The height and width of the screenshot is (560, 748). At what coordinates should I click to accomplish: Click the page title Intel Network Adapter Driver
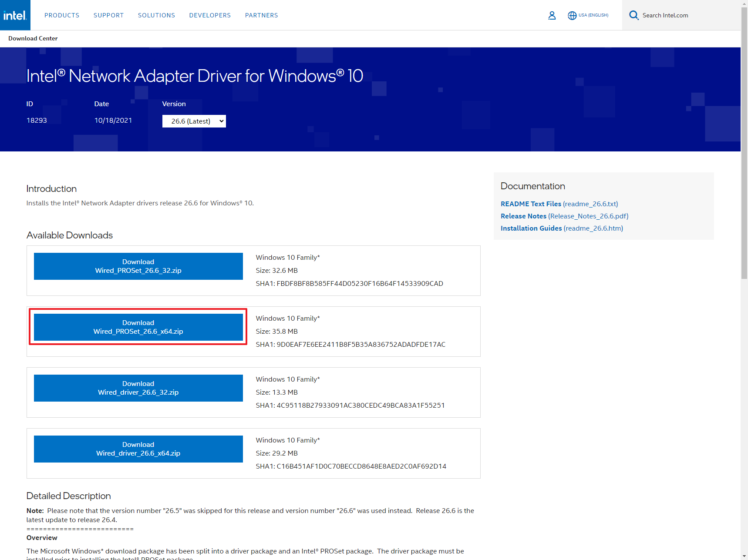tap(195, 76)
